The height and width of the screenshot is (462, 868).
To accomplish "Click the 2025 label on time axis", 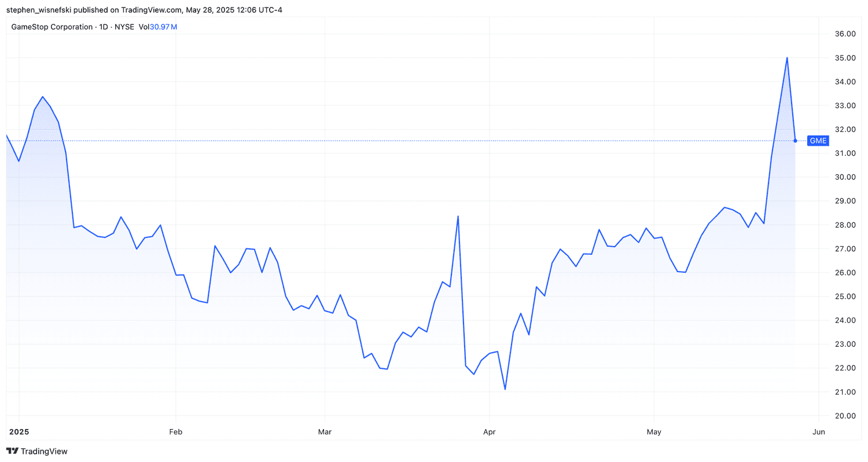I will click(19, 432).
